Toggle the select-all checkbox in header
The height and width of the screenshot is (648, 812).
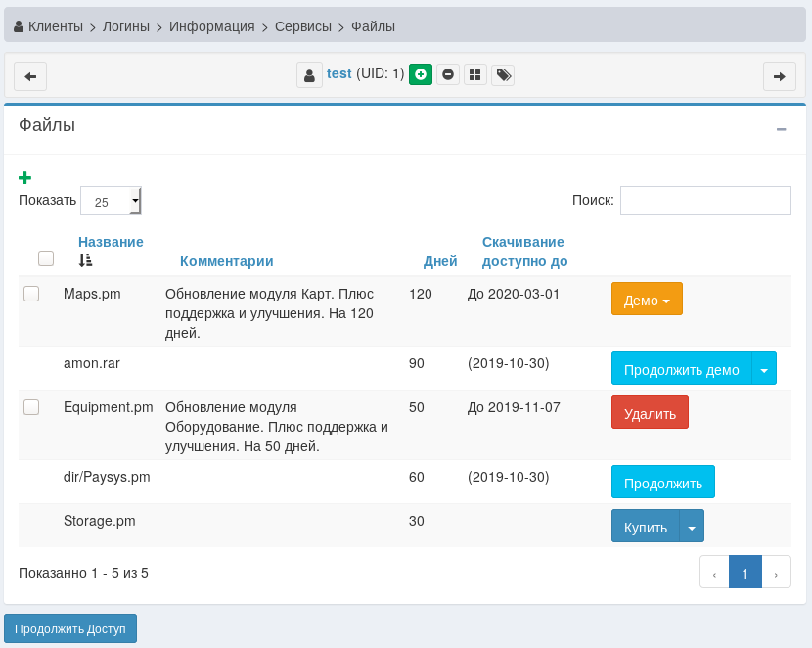click(46, 258)
